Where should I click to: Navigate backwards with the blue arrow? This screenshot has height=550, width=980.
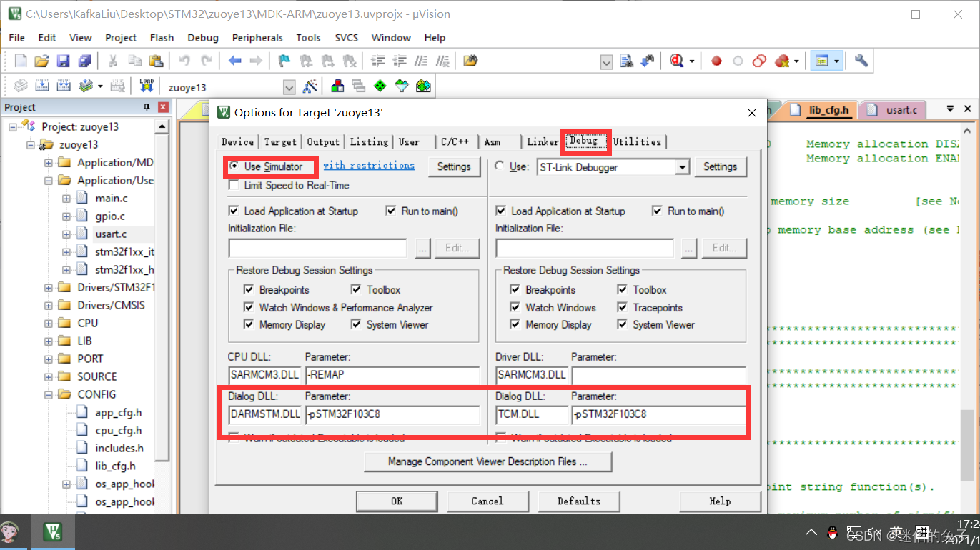pyautogui.click(x=235, y=61)
